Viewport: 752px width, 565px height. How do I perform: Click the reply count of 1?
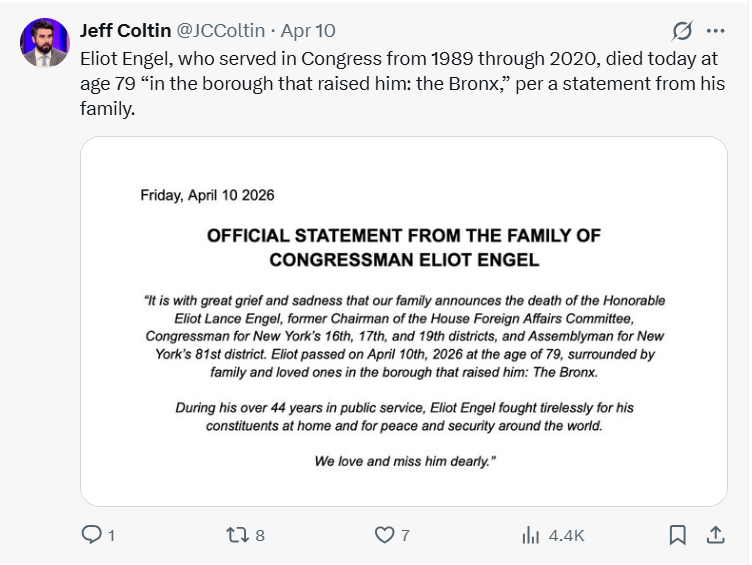111,536
